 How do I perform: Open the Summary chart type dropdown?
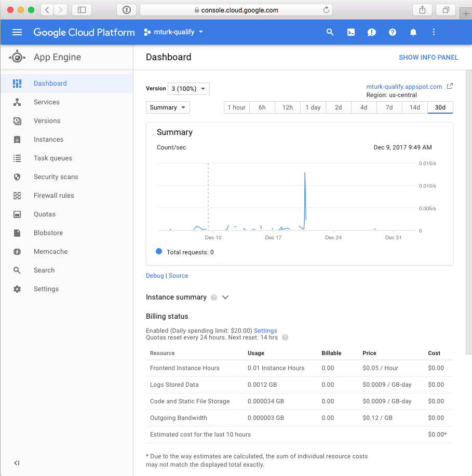tap(168, 107)
